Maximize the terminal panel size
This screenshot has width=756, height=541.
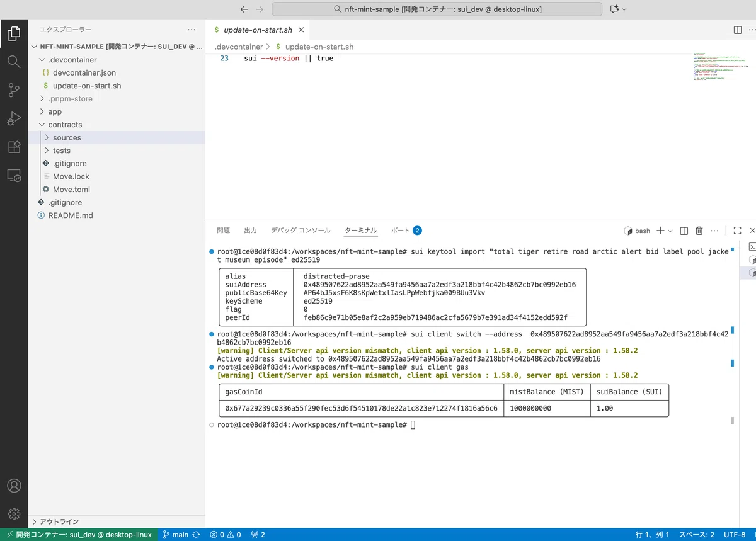click(x=737, y=231)
